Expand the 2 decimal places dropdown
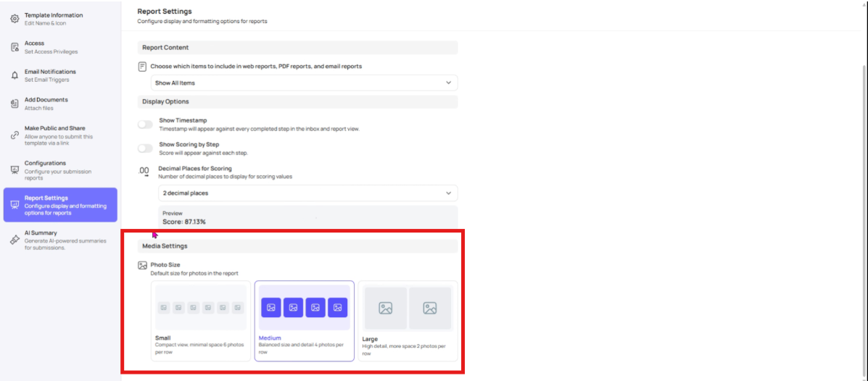The width and height of the screenshot is (868, 381). click(307, 193)
